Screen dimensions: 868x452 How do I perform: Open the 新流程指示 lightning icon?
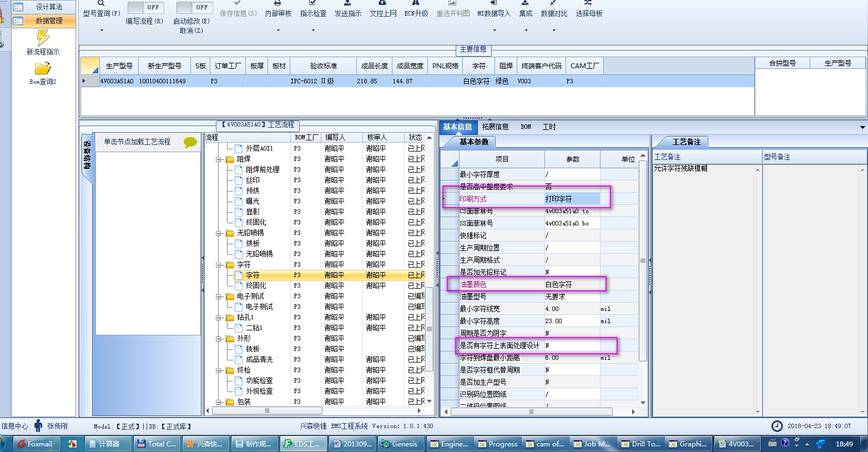43,38
